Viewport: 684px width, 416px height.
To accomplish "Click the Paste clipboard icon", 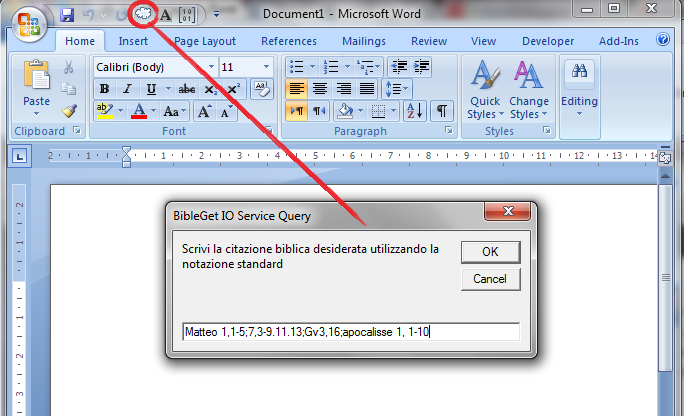I will point(37,75).
